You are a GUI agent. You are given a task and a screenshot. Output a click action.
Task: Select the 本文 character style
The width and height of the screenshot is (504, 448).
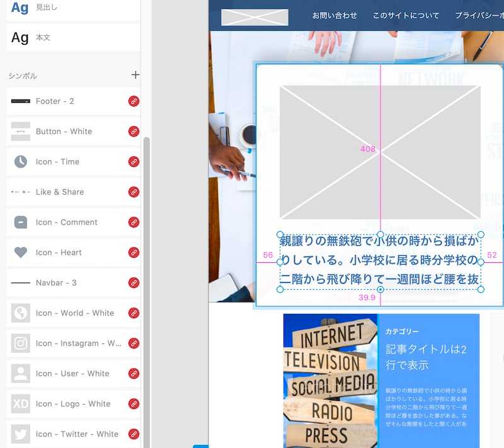tap(43, 38)
